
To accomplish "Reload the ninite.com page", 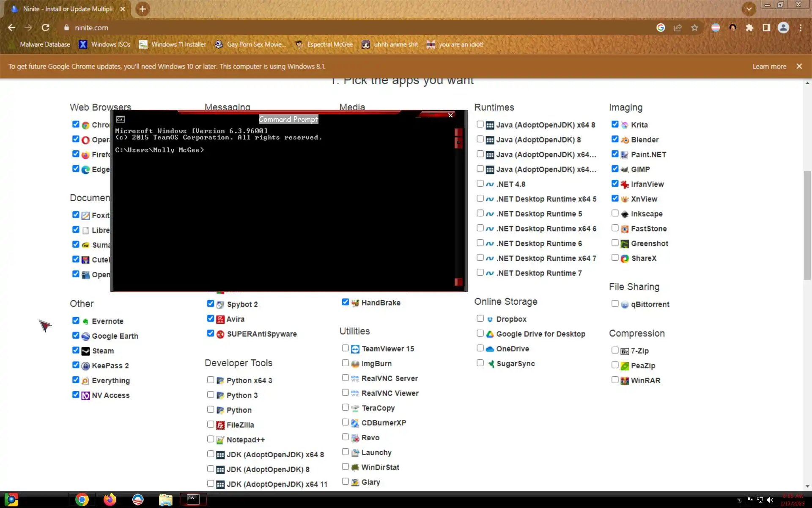I will click(x=45, y=28).
